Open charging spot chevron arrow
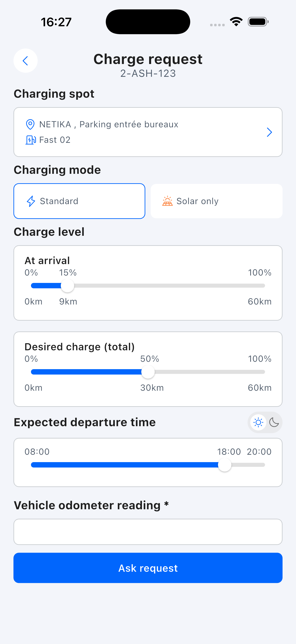The image size is (296, 644). (x=269, y=132)
